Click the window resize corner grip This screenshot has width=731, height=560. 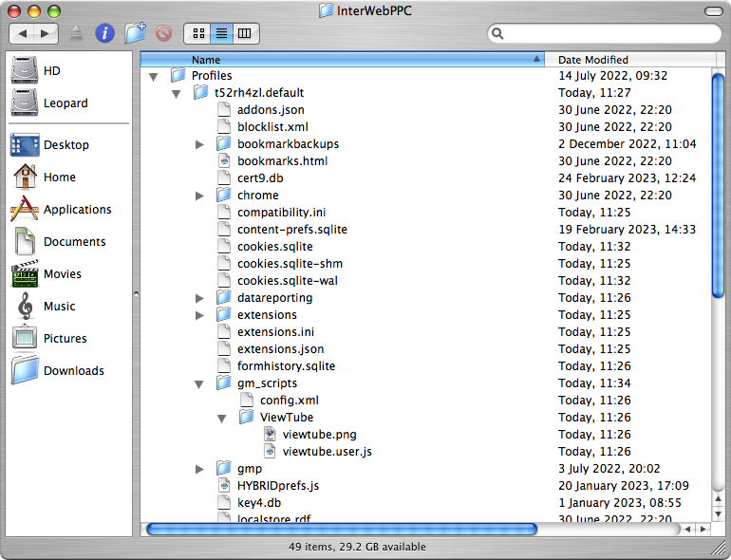(x=720, y=550)
